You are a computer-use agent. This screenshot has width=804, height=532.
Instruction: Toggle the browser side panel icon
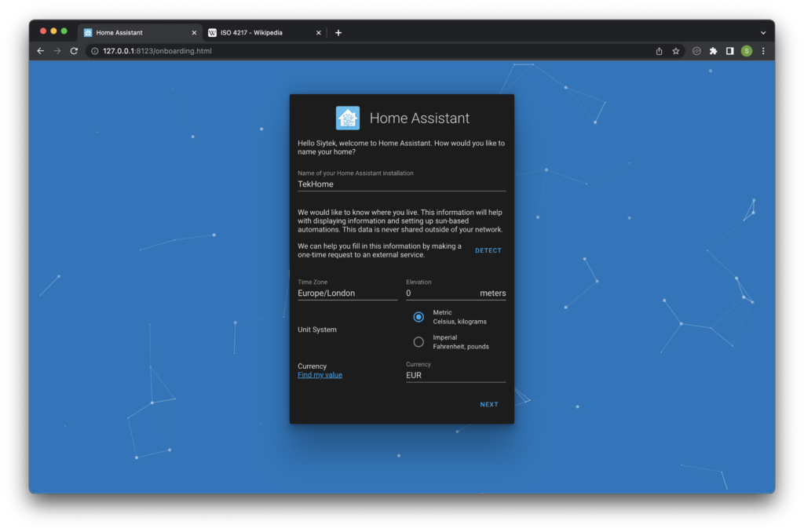[729, 51]
